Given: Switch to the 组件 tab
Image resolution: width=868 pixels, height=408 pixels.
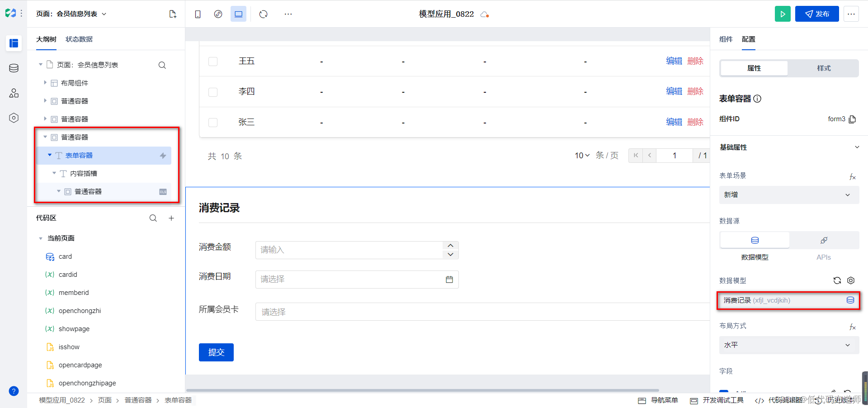Looking at the screenshot, I should 726,39.
